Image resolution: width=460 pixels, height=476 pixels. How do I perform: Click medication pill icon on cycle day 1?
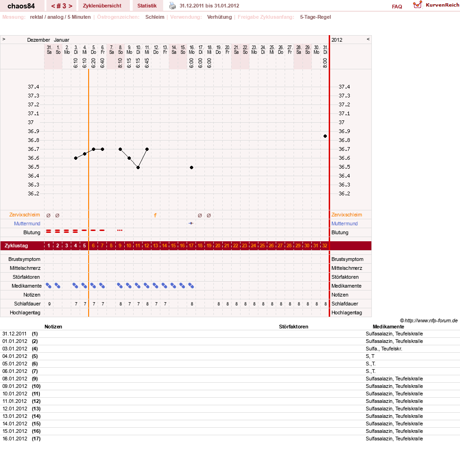(x=49, y=286)
